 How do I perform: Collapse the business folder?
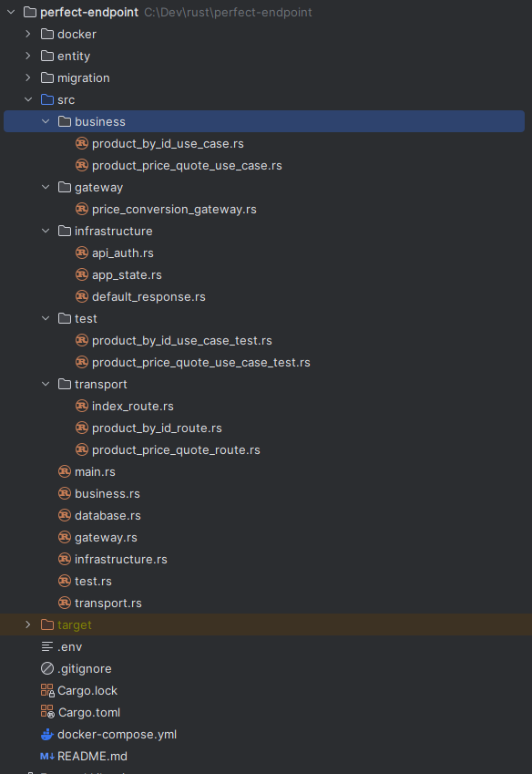tap(46, 121)
